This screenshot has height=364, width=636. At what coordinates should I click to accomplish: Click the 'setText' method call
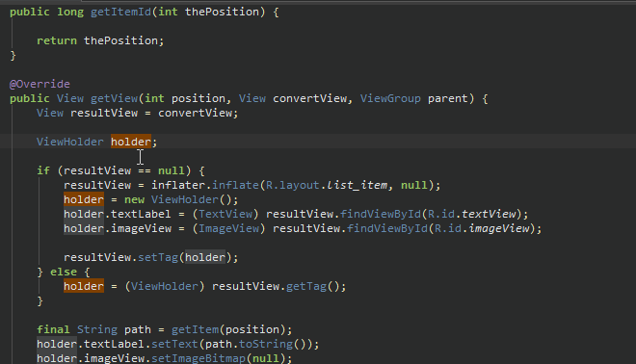pos(174,344)
